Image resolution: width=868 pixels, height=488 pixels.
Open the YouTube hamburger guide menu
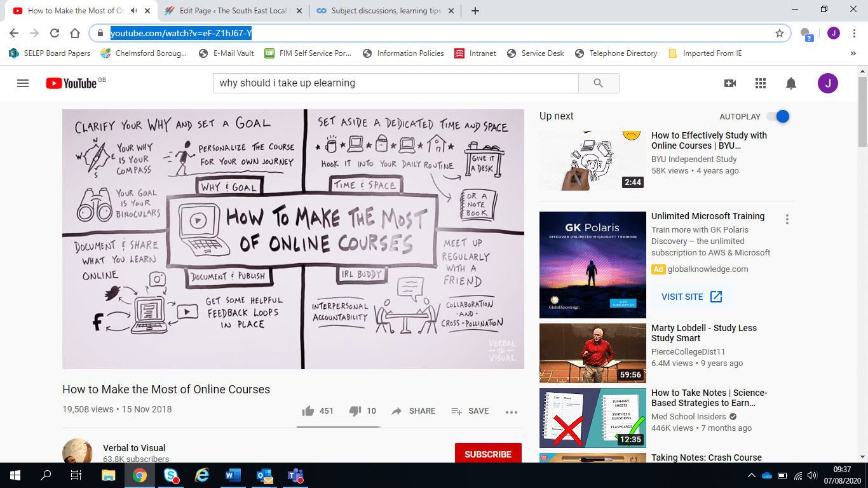(x=23, y=83)
